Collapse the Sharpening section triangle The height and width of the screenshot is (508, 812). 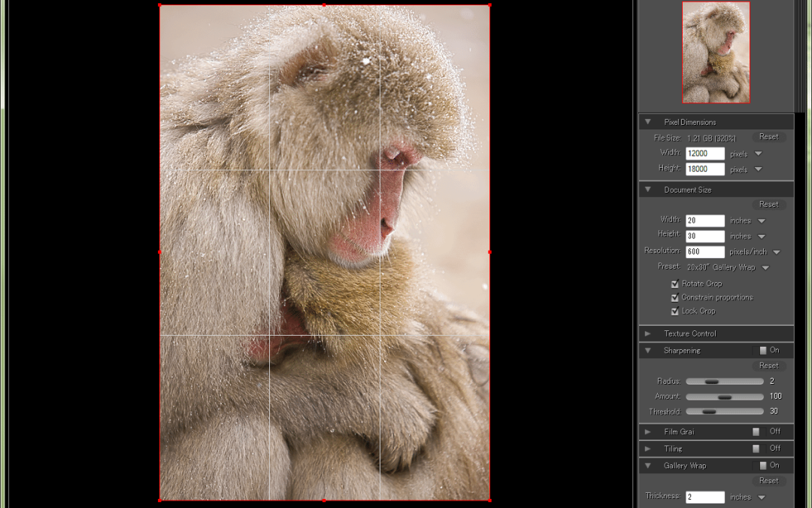648,351
